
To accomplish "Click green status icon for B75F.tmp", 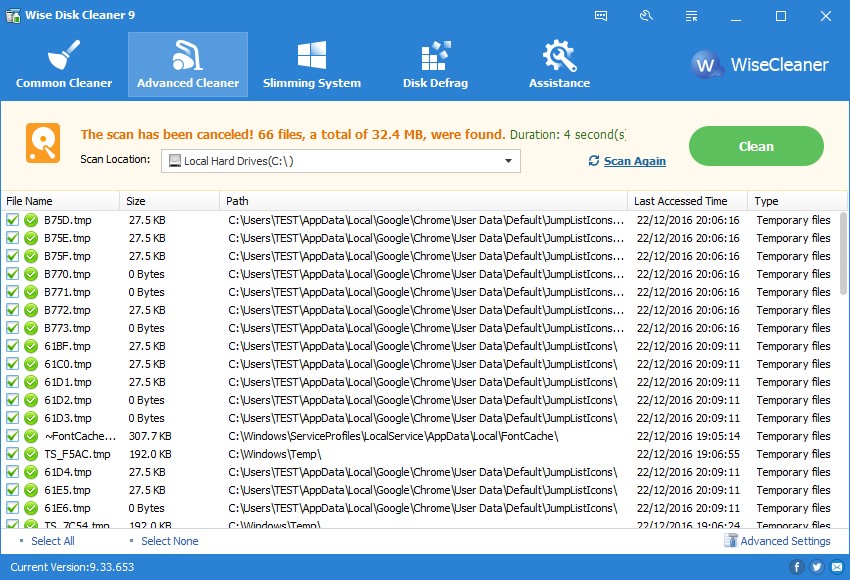I will (x=31, y=256).
